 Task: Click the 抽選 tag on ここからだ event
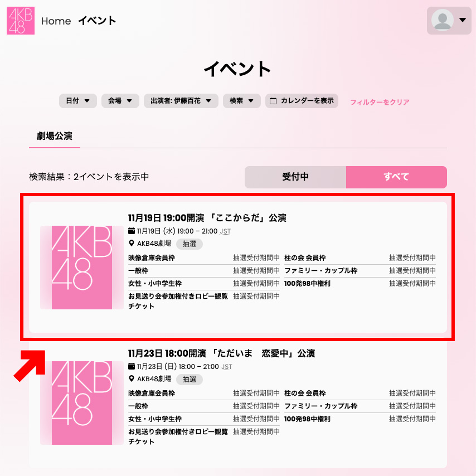[x=190, y=244]
